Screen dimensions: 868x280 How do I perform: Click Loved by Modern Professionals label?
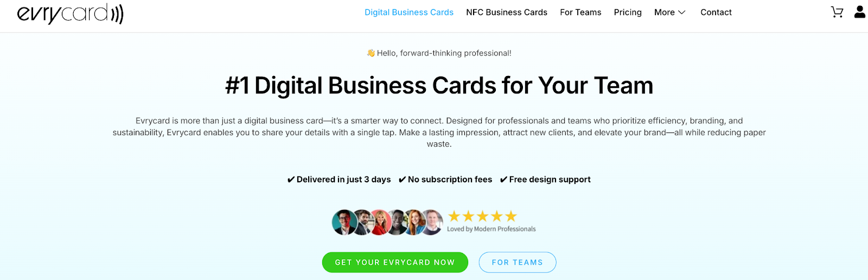[x=492, y=229]
